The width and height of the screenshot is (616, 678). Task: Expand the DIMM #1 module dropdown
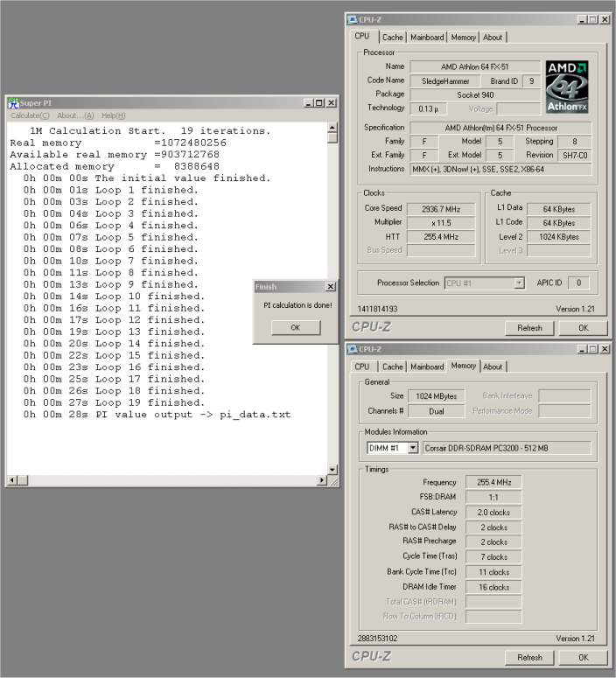[x=413, y=448]
